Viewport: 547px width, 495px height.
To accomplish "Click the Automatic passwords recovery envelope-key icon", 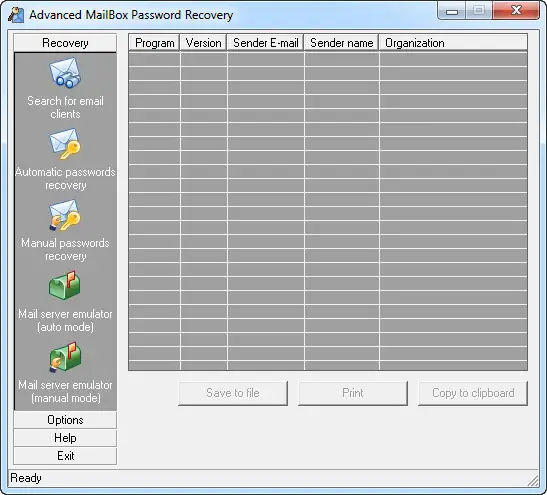I will coord(65,144).
